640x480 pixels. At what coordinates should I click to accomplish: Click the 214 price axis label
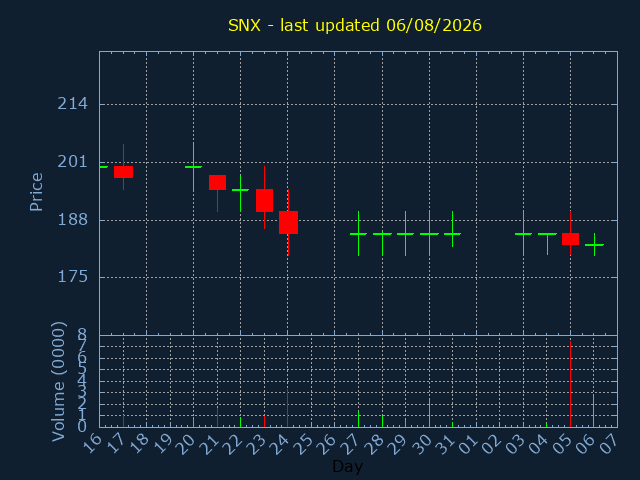point(72,104)
